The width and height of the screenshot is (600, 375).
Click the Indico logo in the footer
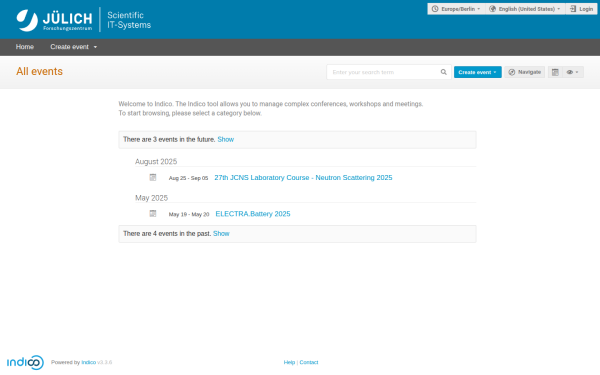point(25,362)
